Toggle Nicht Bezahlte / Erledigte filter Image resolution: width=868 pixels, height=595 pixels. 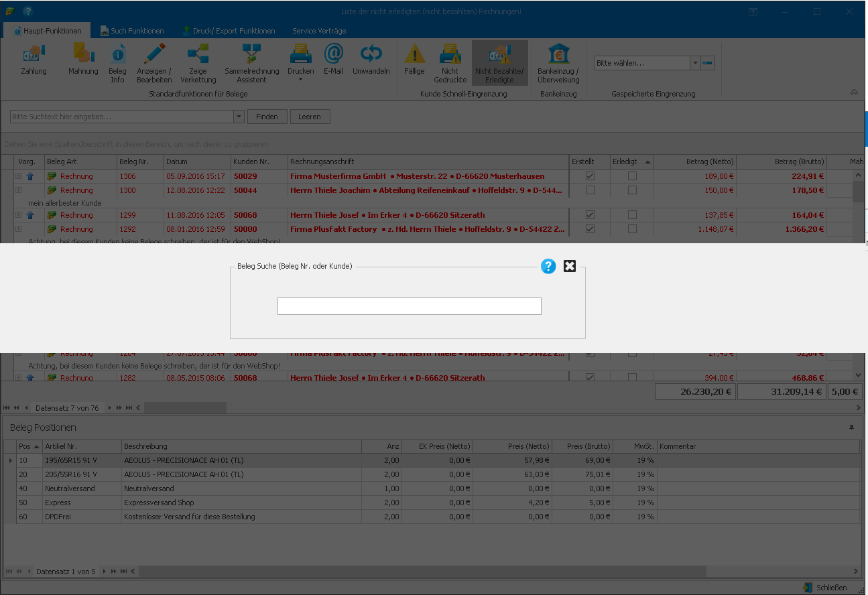point(499,64)
